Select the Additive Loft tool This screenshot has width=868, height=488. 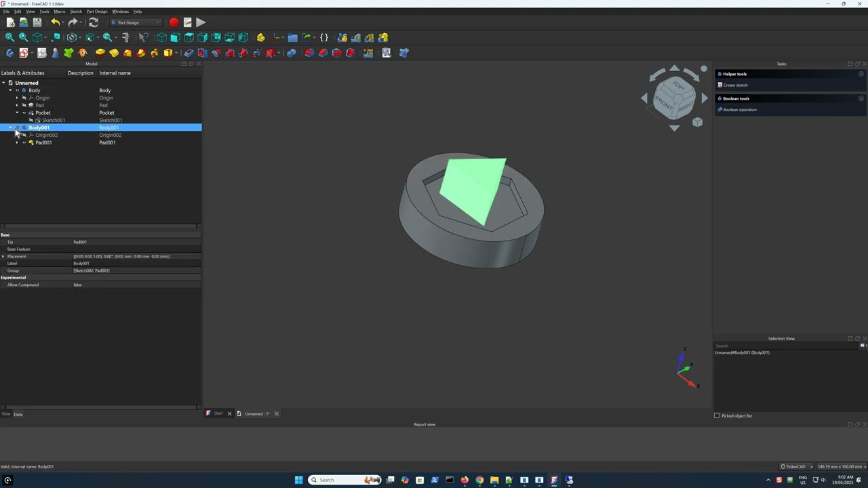(127, 53)
